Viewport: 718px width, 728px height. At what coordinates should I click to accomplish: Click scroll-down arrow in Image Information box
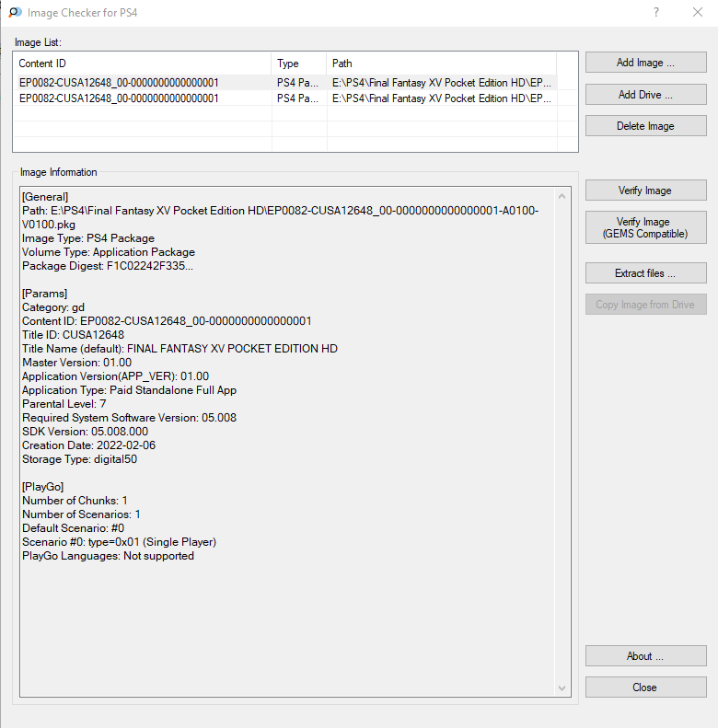click(x=562, y=688)
